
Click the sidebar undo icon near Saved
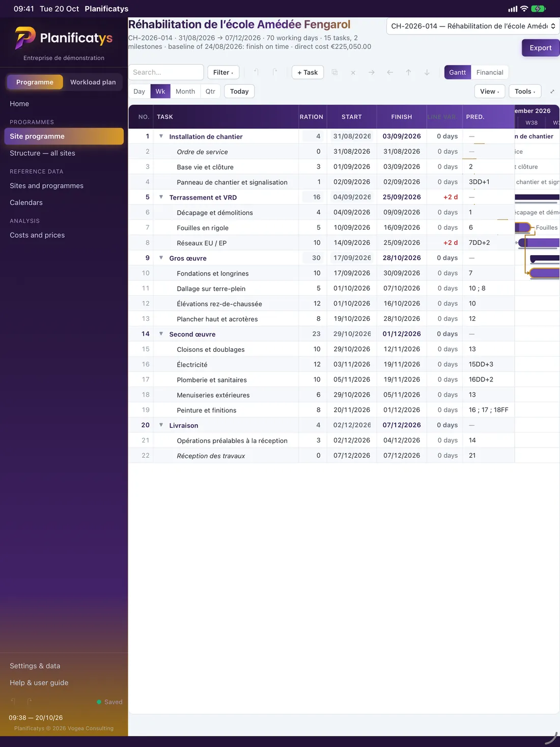pyautogui.click(x=14, y=701)
